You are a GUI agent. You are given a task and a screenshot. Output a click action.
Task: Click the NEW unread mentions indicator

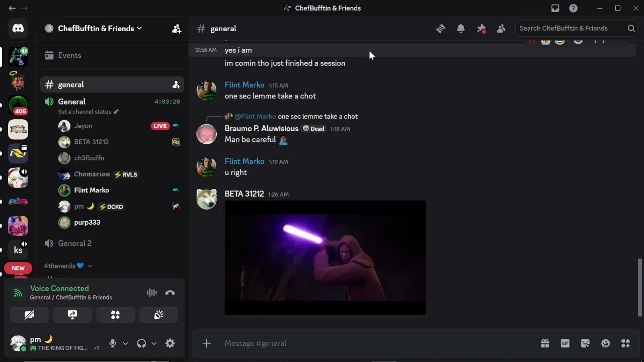coord(18,268)
